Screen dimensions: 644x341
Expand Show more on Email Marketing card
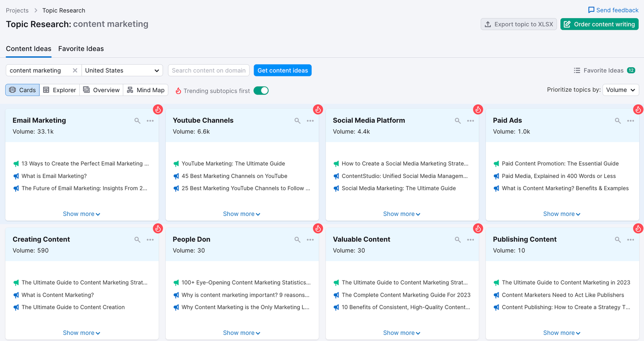81,214
